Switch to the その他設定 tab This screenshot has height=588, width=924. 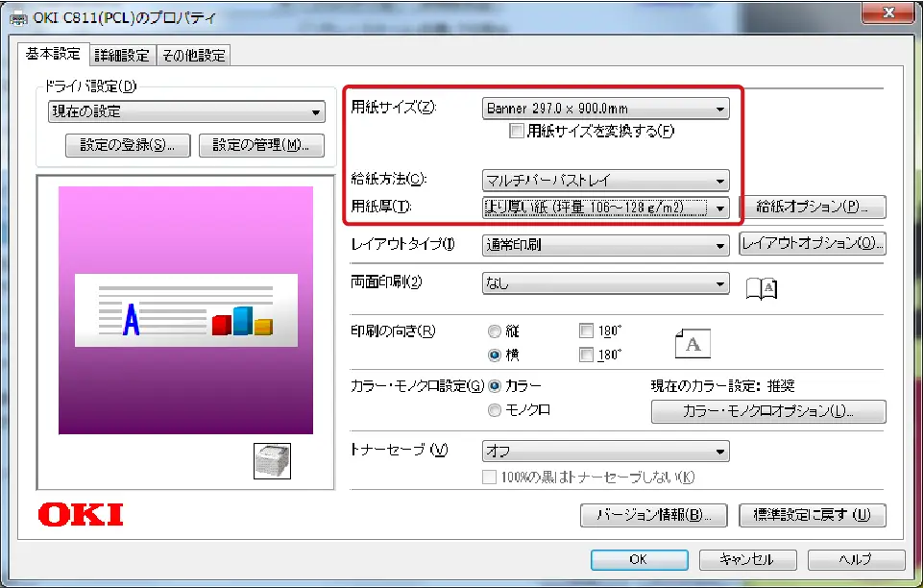(194, 56)
